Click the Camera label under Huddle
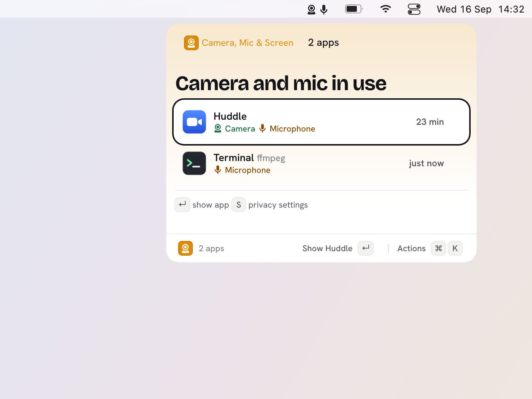Screen dimensions: 532x399 (x=240, y=129)
